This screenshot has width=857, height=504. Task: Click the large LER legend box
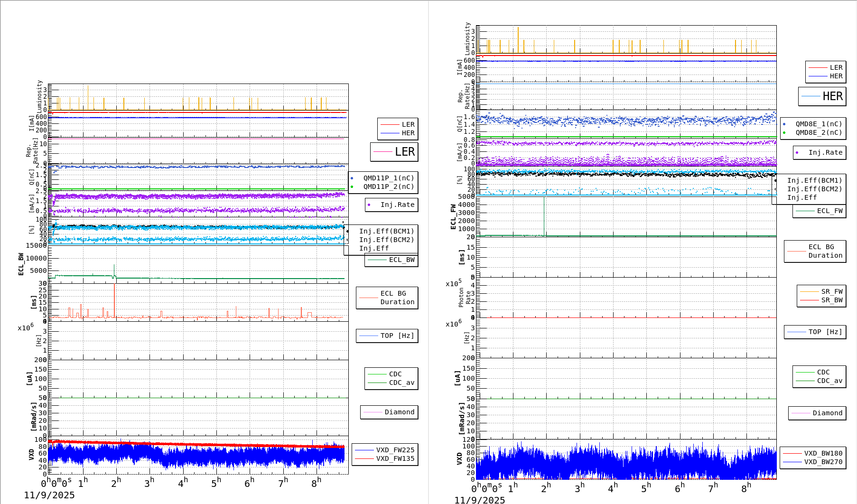point(394,152)
